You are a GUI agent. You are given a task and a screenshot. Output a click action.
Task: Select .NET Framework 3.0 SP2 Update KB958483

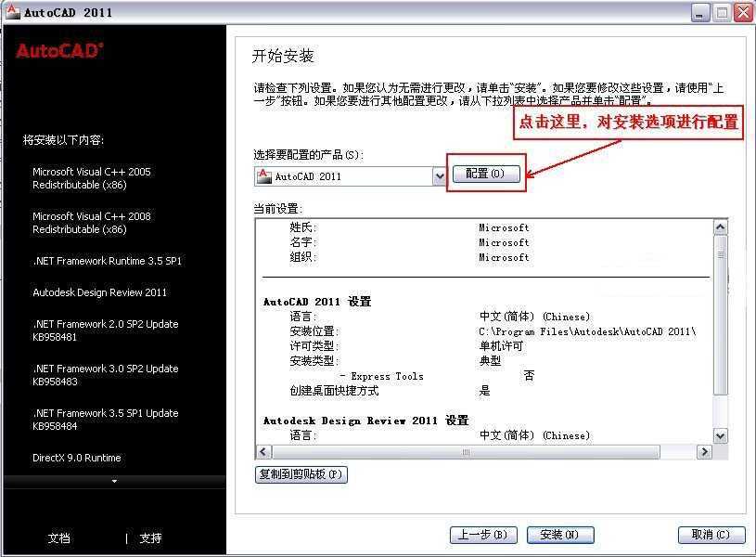click(x=106, y=375)
